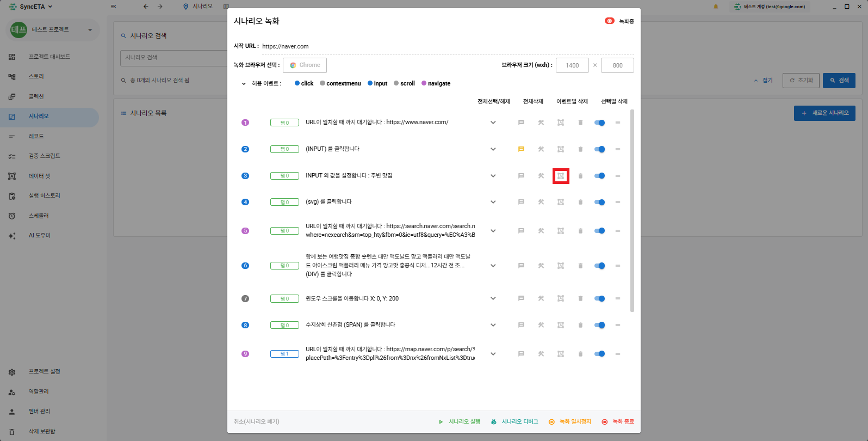Open the tools icon for the search.naver.com step
This screenshot has width=868, height=441.
pos(541,231)
